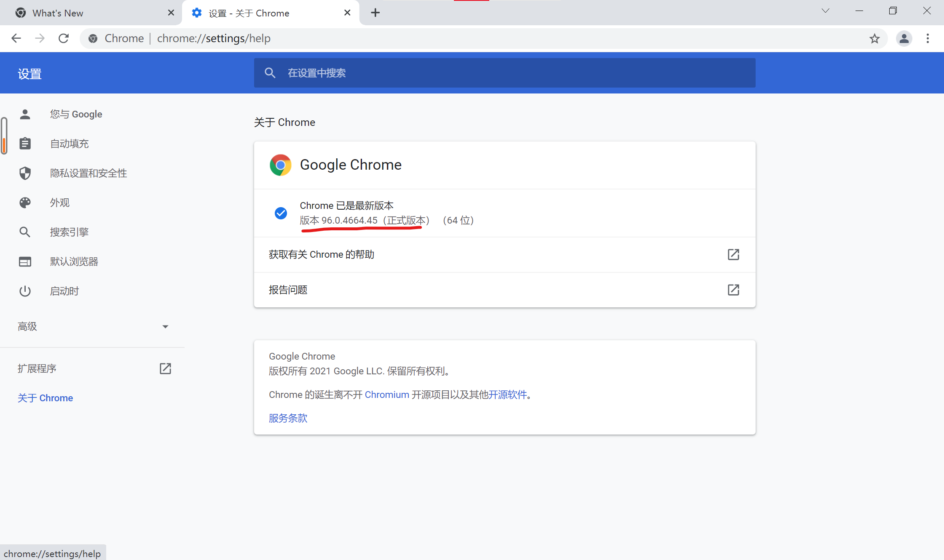Reload the current page
The image size is (944, 560).
point(64,38)
